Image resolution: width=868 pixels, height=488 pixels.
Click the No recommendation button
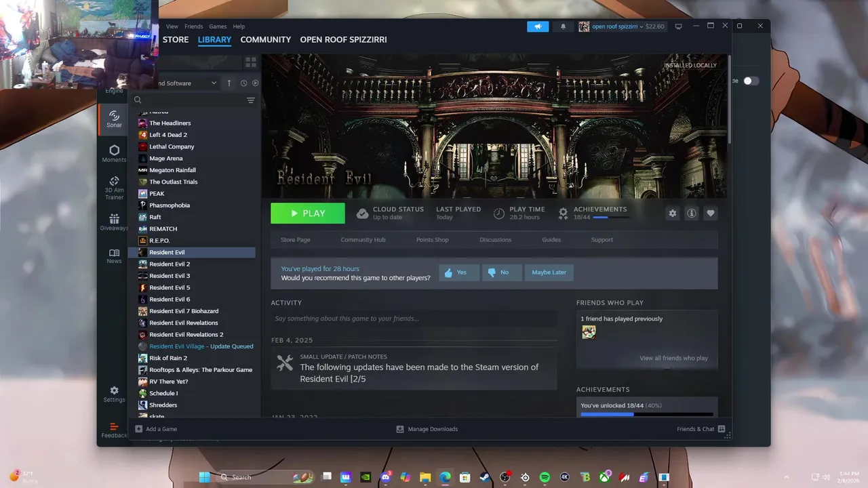[502, 272]
